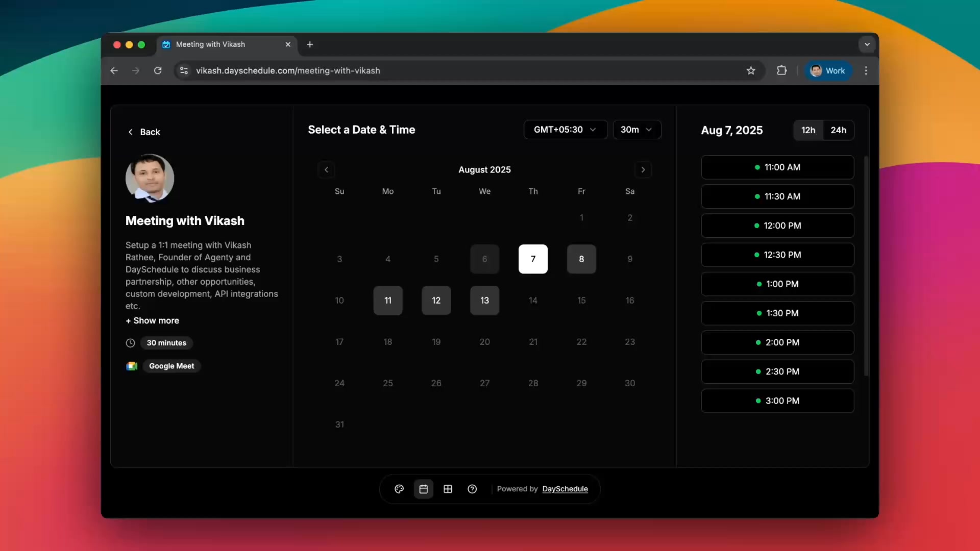
Task: Open the GMT+05:30 timezone dropdown
Action: coord(566,130)
